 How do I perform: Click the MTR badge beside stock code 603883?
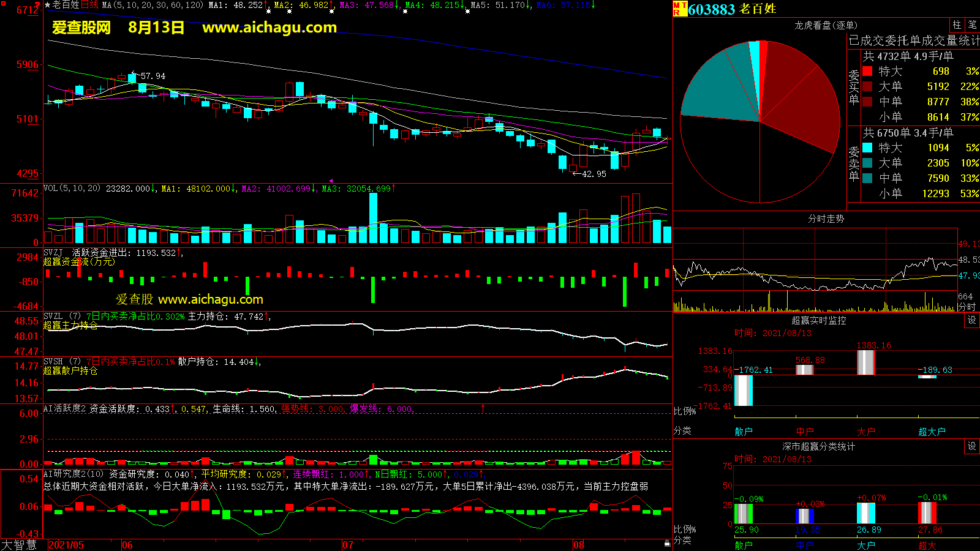tap(680, 9)
